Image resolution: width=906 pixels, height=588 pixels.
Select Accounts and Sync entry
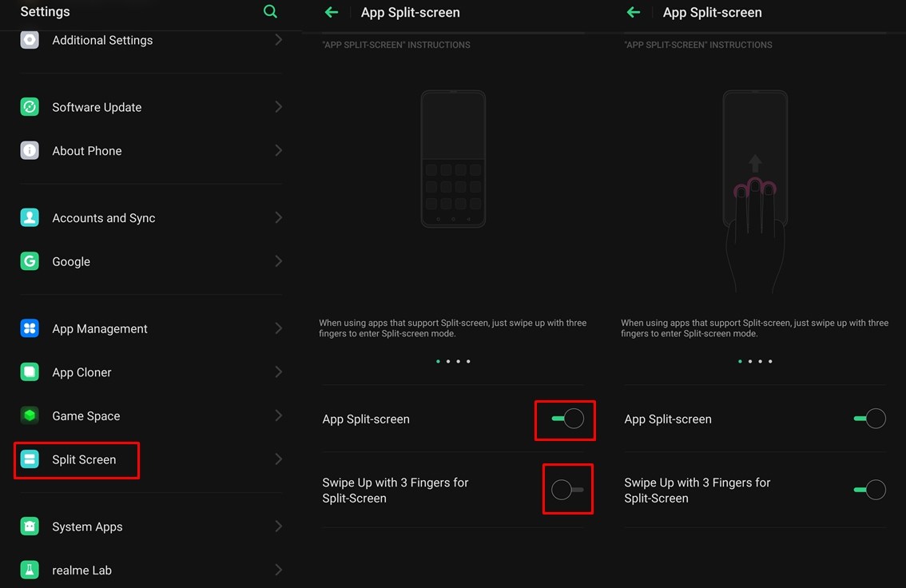pyautogui.click(x=151, y=218)
